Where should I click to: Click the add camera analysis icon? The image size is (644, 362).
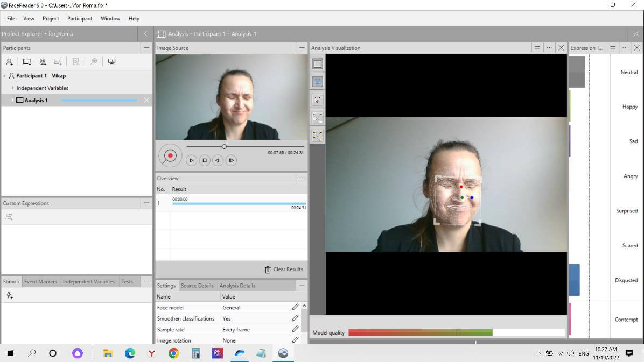[43, 62]
